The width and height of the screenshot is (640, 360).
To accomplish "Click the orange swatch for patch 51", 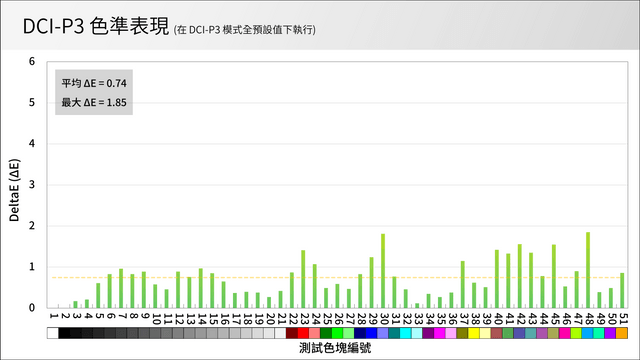I will (x=622, y=333).
